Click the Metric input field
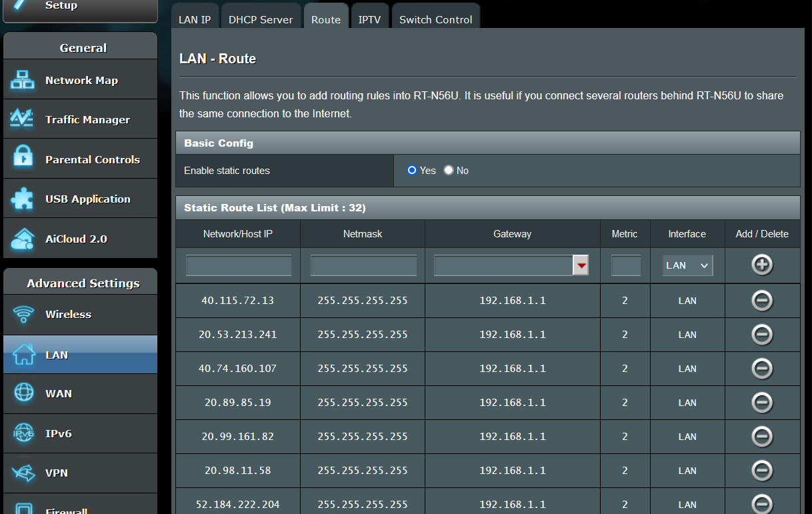812x514 pixels. [x=625, y=265]
